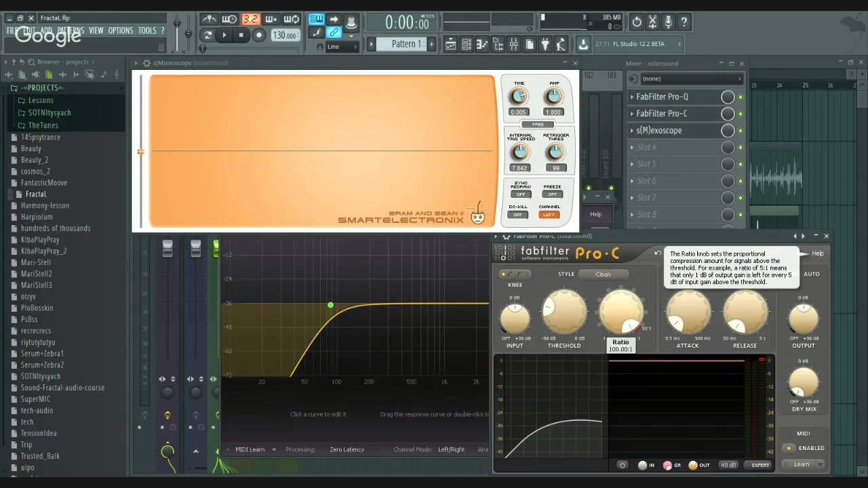Click the auto-scroll arrow icon

(335, 19)
